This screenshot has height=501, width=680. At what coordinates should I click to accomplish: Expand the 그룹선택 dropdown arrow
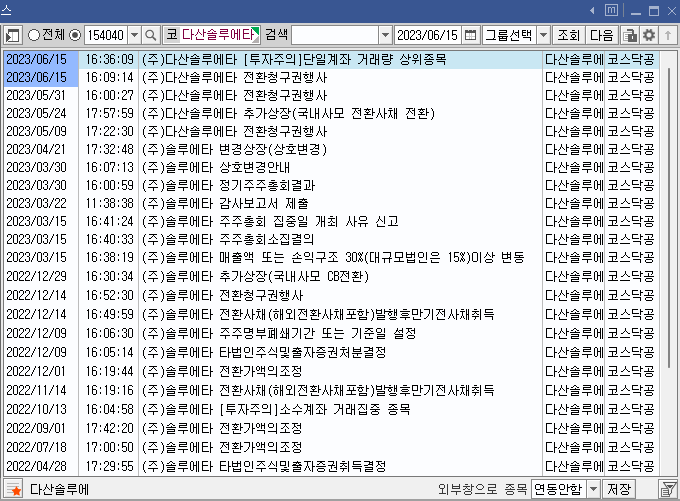543,35
